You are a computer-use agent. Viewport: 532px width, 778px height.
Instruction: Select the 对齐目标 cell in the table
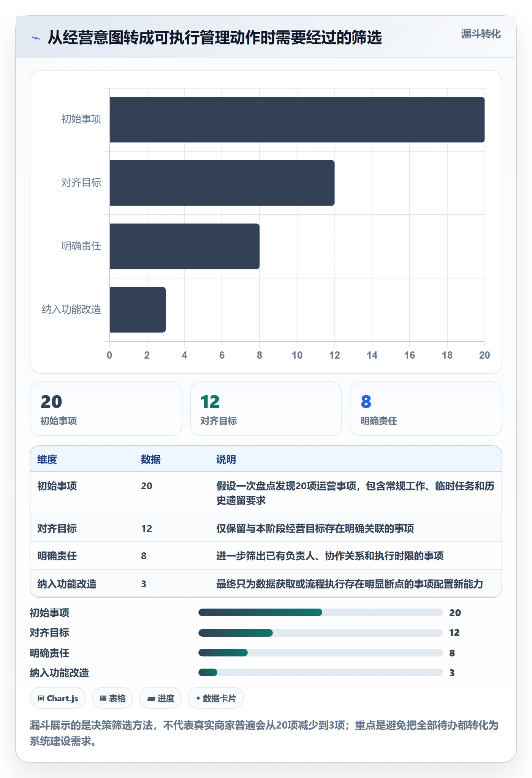[57, 528]
